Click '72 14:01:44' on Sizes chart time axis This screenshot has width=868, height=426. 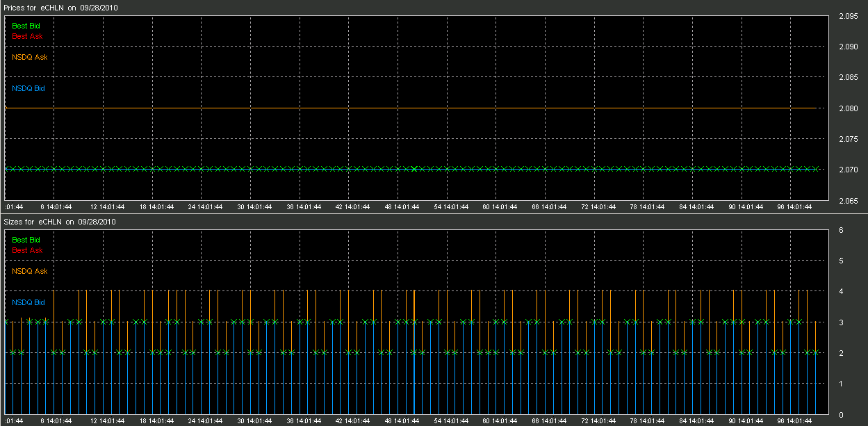tap(599, 421)
